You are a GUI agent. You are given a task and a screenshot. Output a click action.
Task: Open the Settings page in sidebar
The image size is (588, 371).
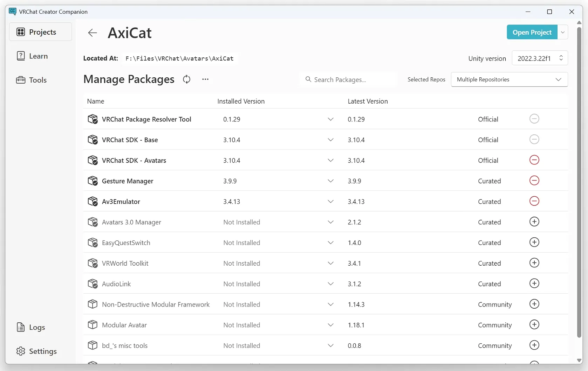pyautogui.click(x=40, y=351)
